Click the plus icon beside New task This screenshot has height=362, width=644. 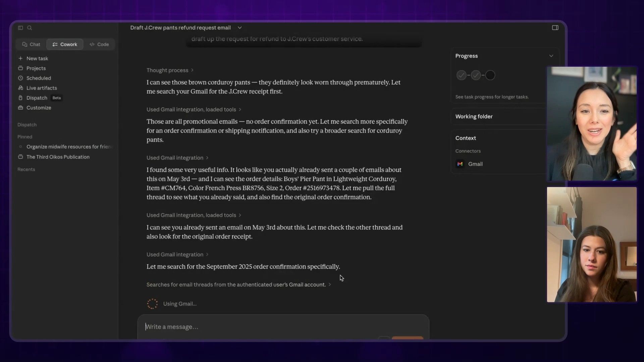tap(20, 58)
